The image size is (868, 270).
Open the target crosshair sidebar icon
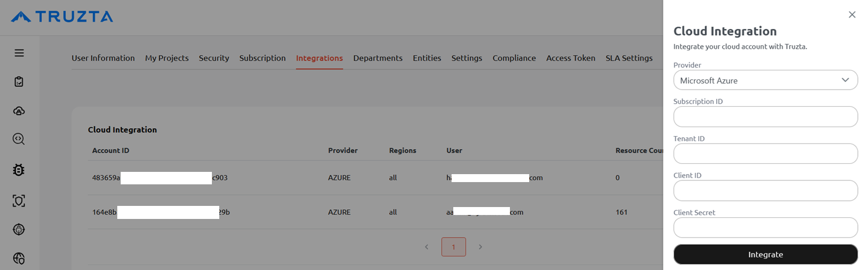tap(19, 229)
